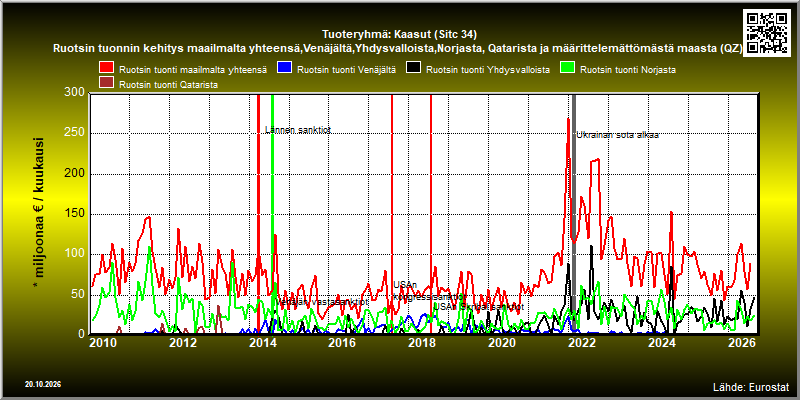
Task: Click the QR code in the corner
Action: (767, 32)
